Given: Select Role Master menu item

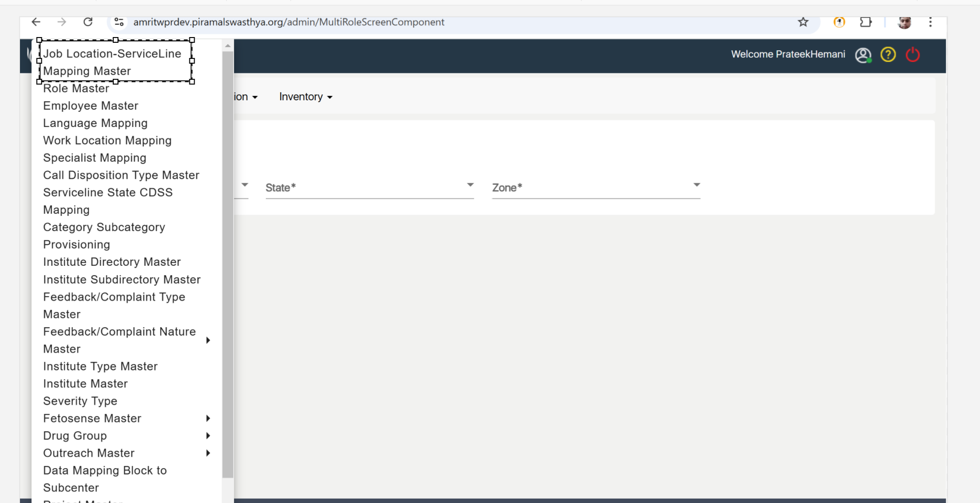Looking at the screenshot, I should click(76, 88).
